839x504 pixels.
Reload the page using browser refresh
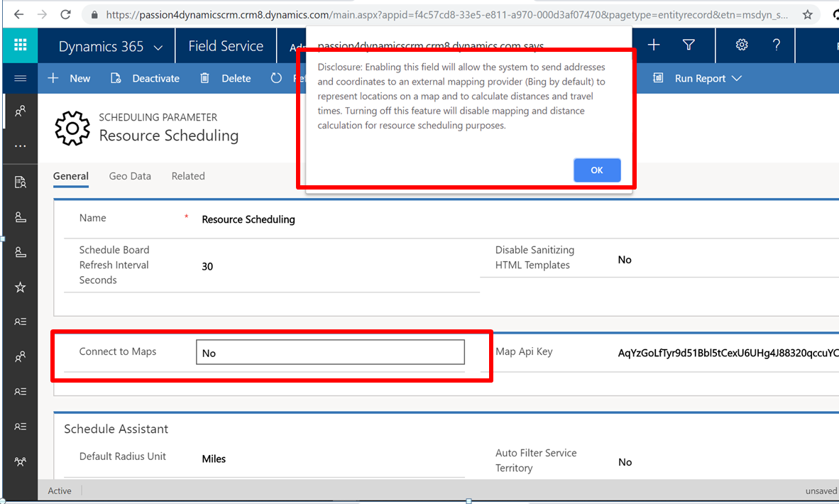(65, 14)
